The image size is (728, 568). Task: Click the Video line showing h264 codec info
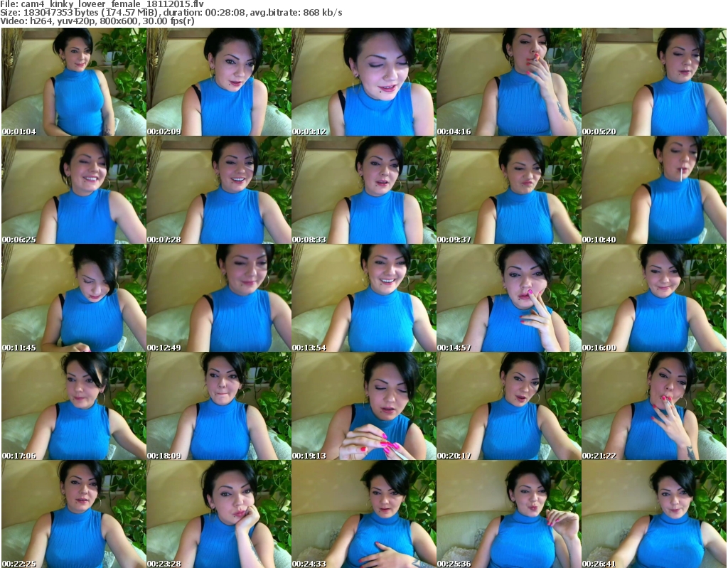[97, 21]
